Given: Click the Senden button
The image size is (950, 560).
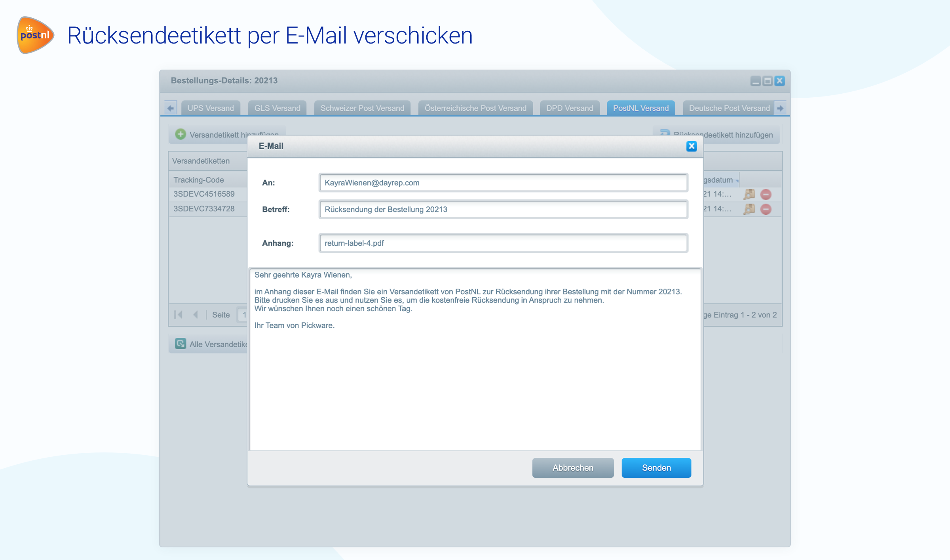Looking at the screenshot, I should 656,468.
